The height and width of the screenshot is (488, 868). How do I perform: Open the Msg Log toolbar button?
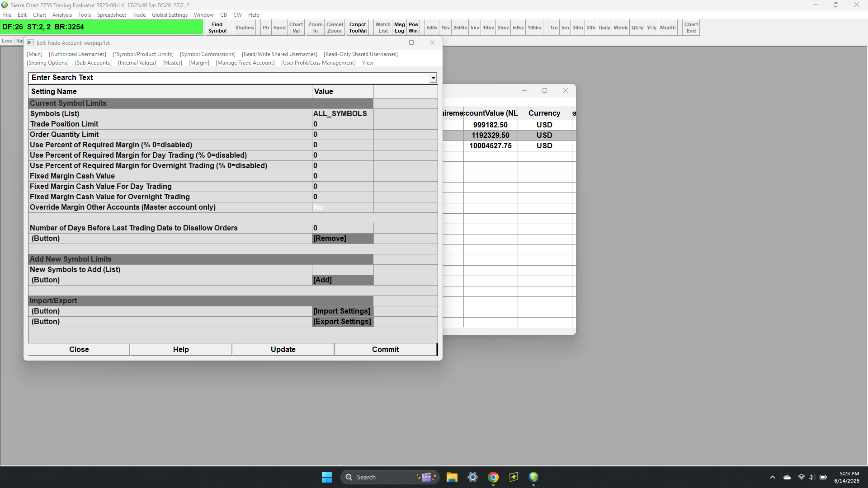399,28
